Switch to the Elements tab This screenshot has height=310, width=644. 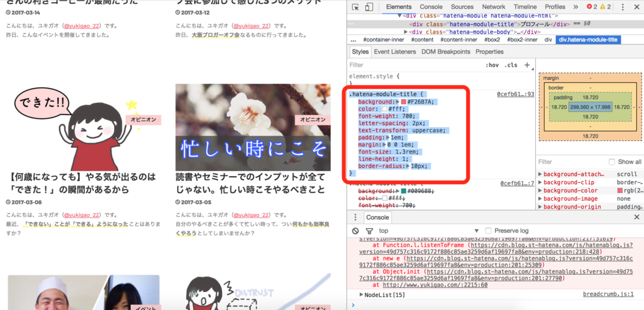pos(398,7)
